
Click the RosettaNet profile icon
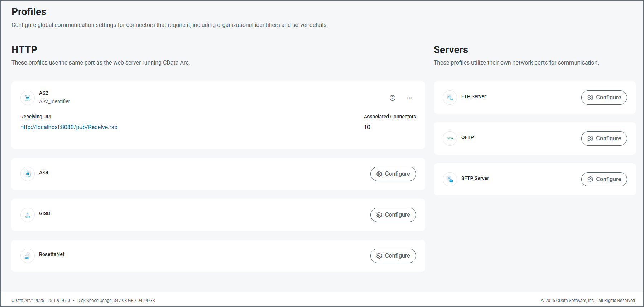pos(28,256)
